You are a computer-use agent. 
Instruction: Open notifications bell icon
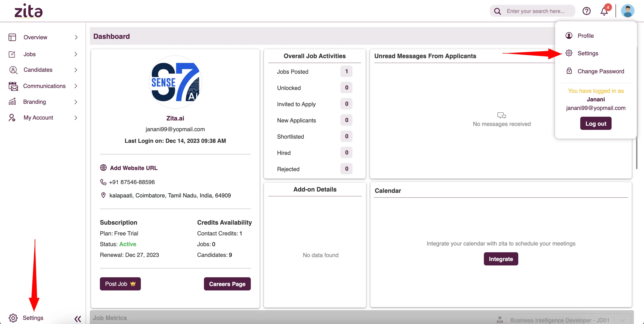click(604, 11)
